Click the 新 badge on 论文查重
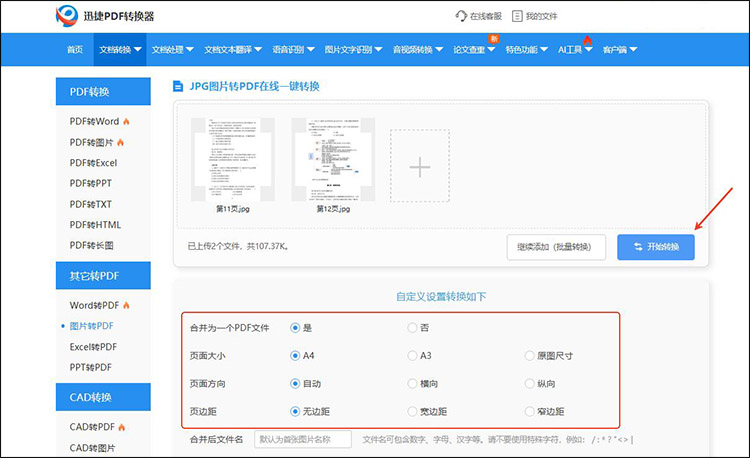 click(494, 38)
